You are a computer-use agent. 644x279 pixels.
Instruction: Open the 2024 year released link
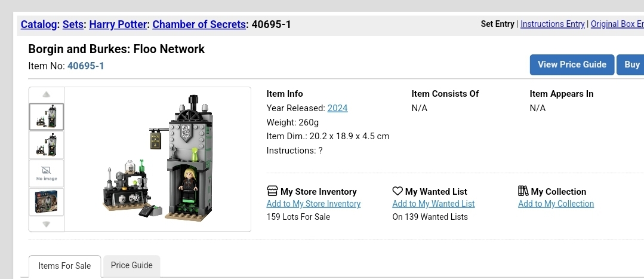pyautogui.click(x=338, y=108)
